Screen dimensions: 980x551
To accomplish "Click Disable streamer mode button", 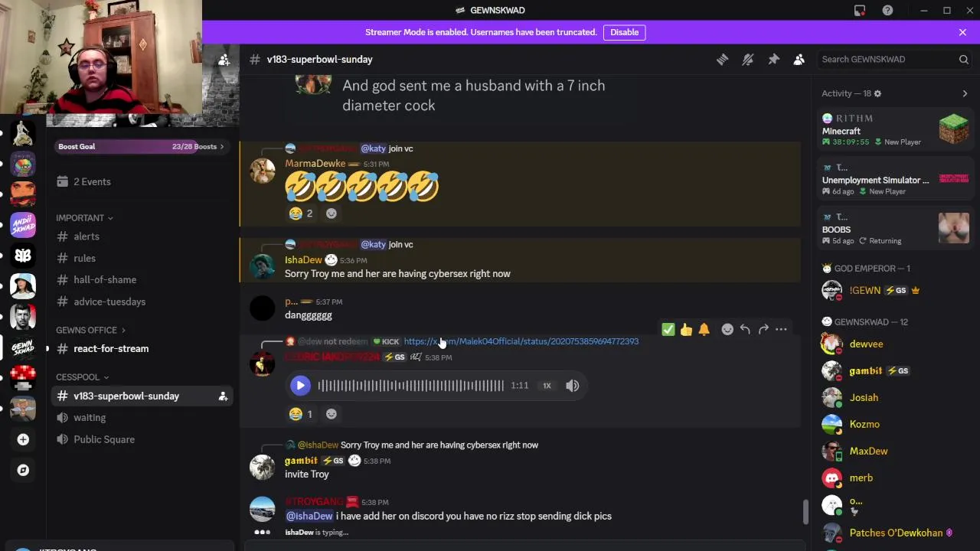I will (624, 32).
